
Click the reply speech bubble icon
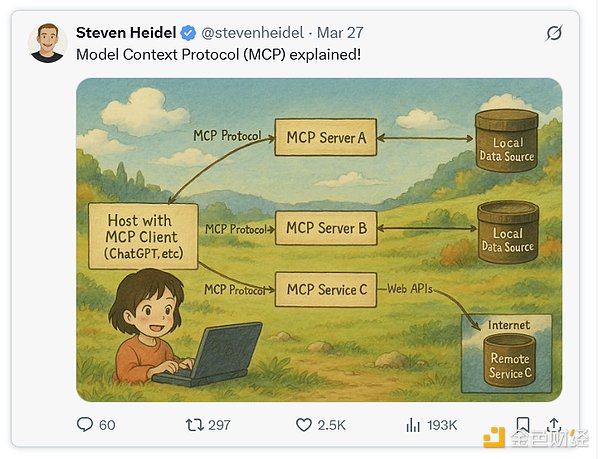[x=85, y=425]
